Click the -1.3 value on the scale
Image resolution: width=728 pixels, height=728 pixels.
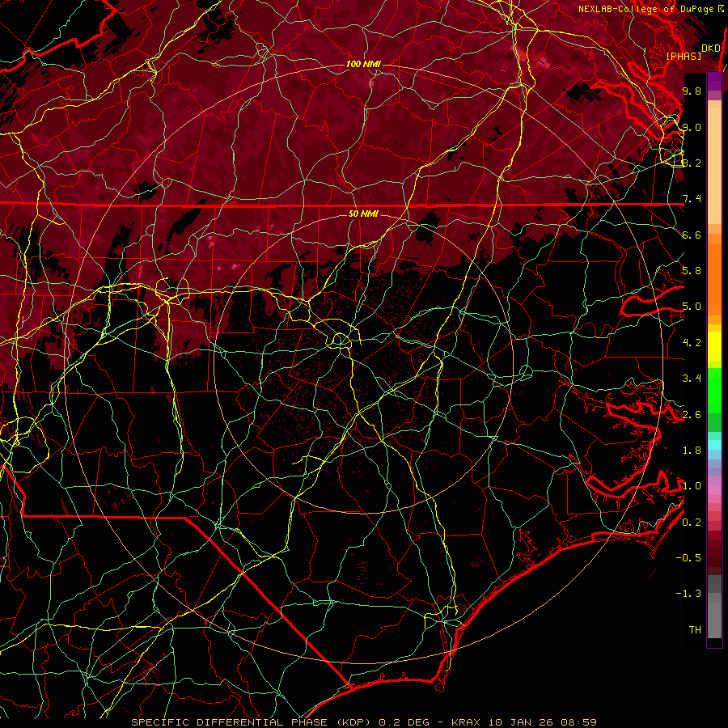click(688, 594)
